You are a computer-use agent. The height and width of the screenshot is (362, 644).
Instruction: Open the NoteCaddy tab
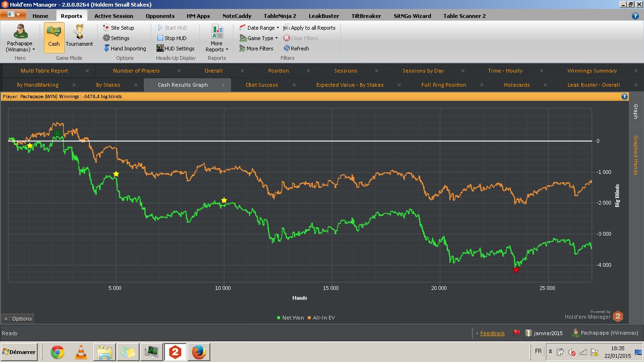(x=237, y=16)
